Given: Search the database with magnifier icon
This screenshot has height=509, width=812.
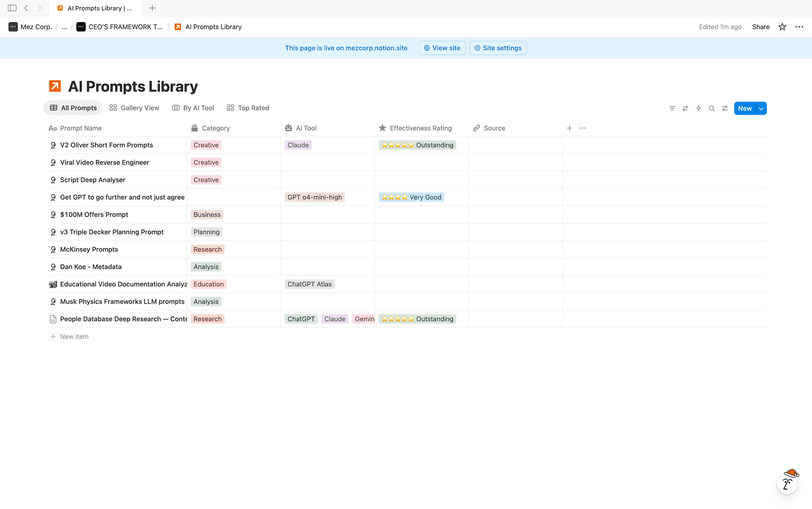Looking at the screenshot, I should 711,109.
